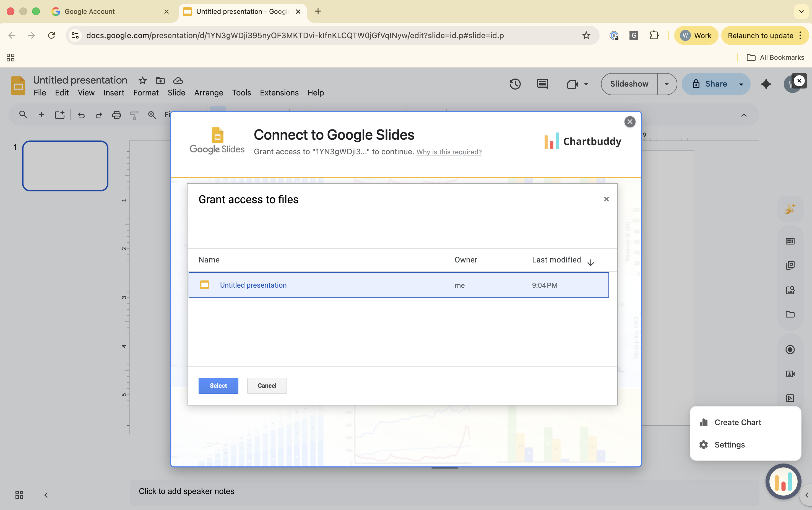Open version history
812x510 pixels.
point(515,84)
